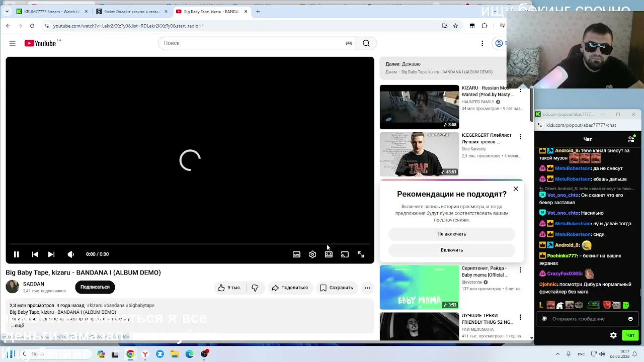Expand the tab search dropdown
The width and height of the screenshot is (644, 362).
coord(7,12)
